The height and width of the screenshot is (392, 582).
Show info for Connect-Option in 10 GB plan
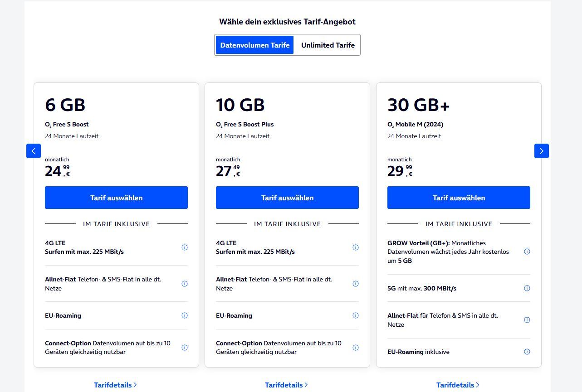click(x=356, y=348)
